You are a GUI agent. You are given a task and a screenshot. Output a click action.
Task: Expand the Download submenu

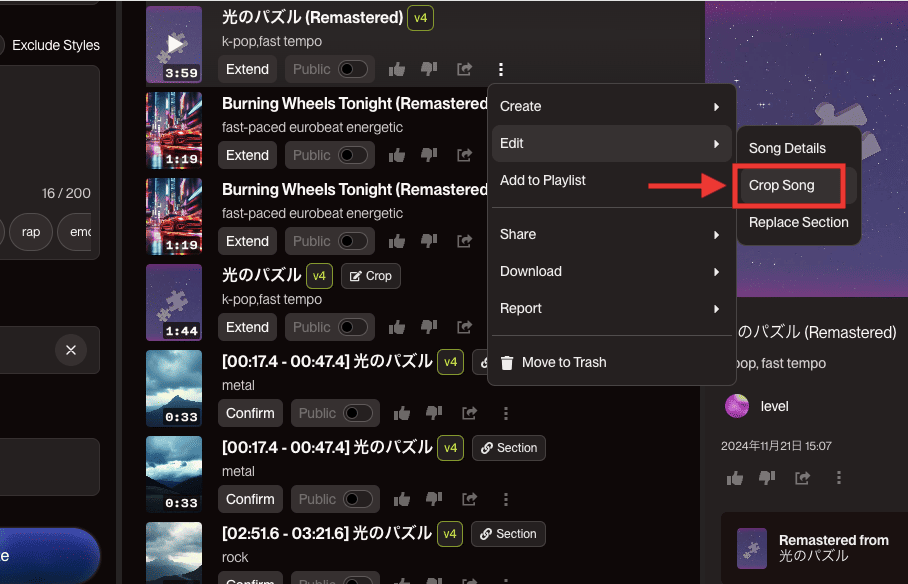click(612, 272)
